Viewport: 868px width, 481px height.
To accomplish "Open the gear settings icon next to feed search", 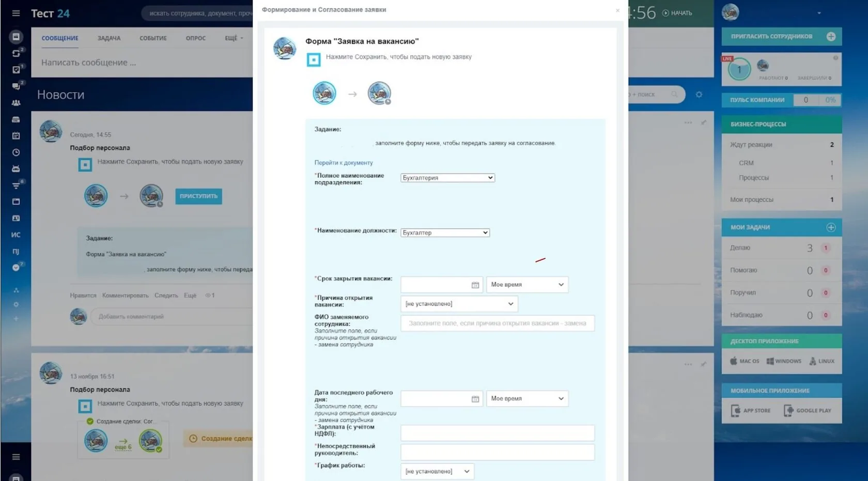I will pyautogui.click(x=699, y=95).
